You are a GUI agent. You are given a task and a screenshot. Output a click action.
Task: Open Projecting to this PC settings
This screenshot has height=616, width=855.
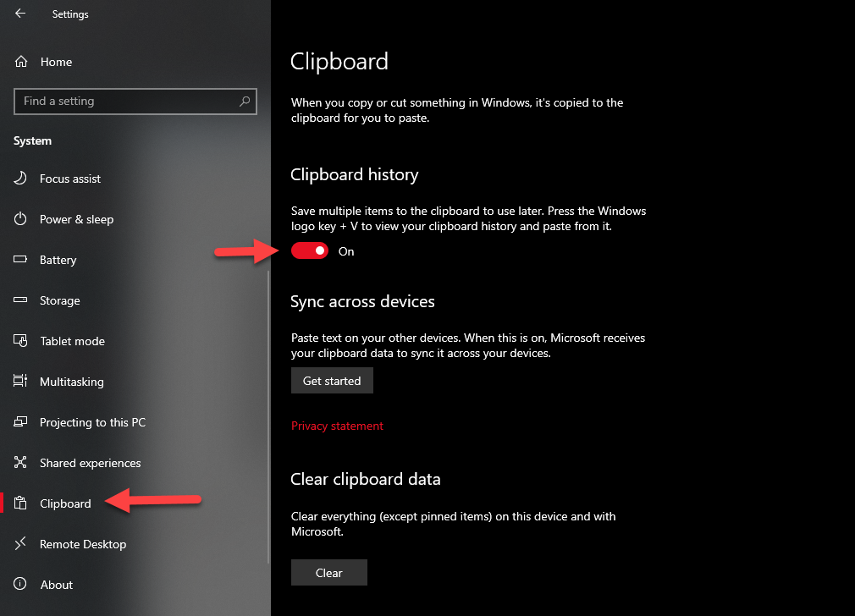(92, 422)
